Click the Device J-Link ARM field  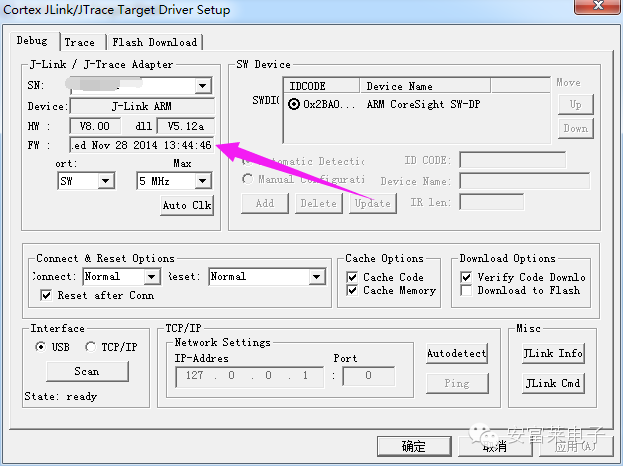142,106
